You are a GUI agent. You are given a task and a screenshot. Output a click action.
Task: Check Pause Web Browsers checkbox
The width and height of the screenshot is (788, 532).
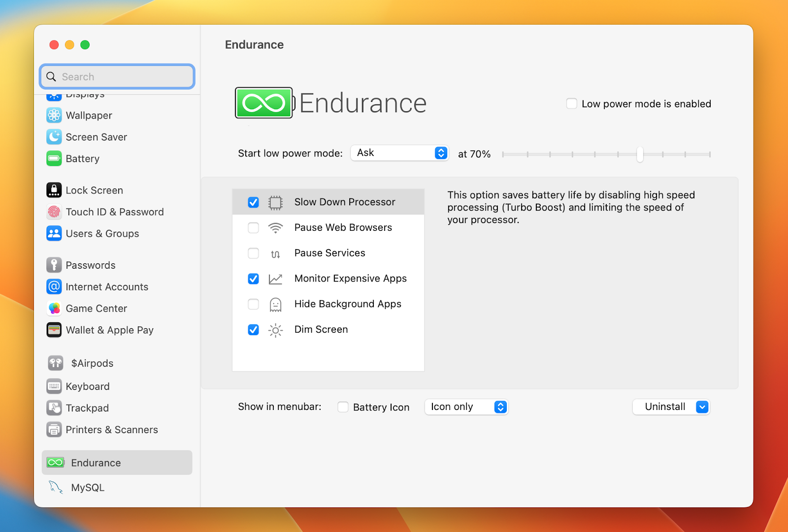tap(253, 228)
